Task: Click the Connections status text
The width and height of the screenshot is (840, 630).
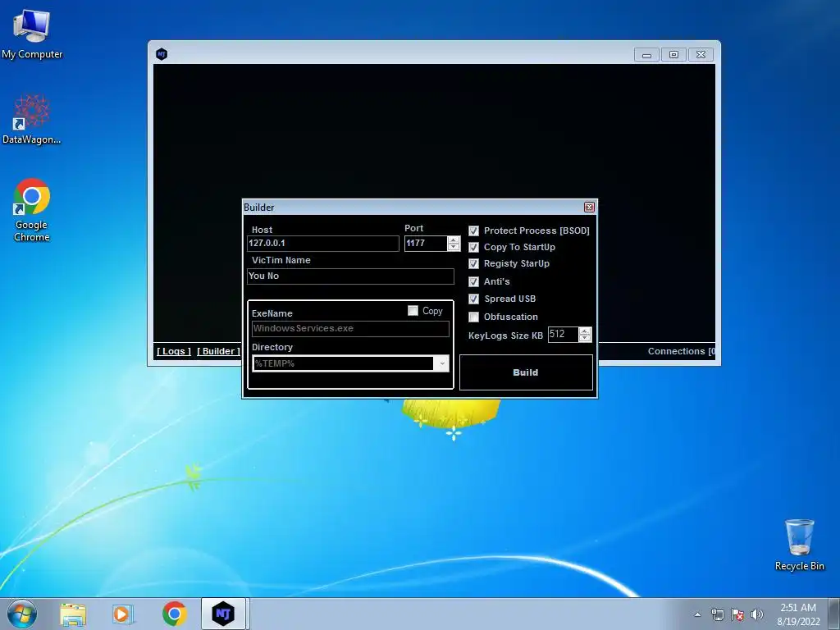Action: coord(682,351)
